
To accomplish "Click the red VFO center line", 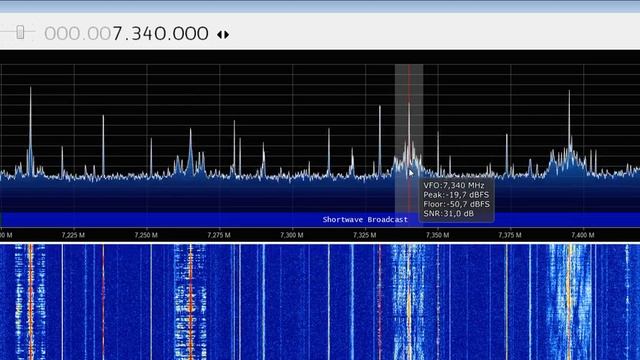I will (x=409, y=139).
